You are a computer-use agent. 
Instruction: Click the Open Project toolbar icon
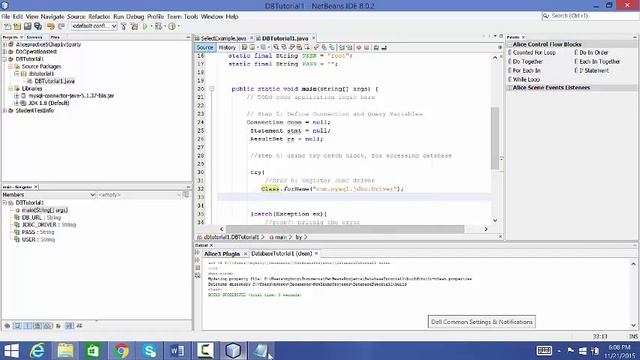27,27
